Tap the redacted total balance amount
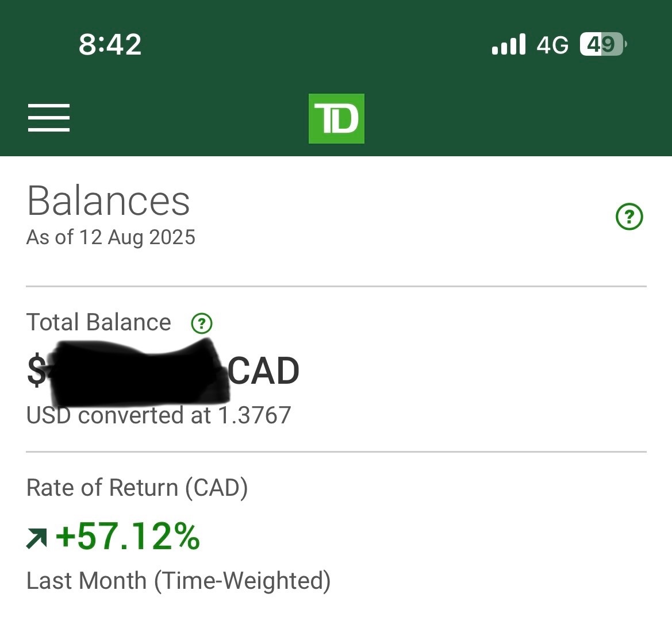Image resolution: width=672 pixels, height=621 pixels. (x=139, y=372)
